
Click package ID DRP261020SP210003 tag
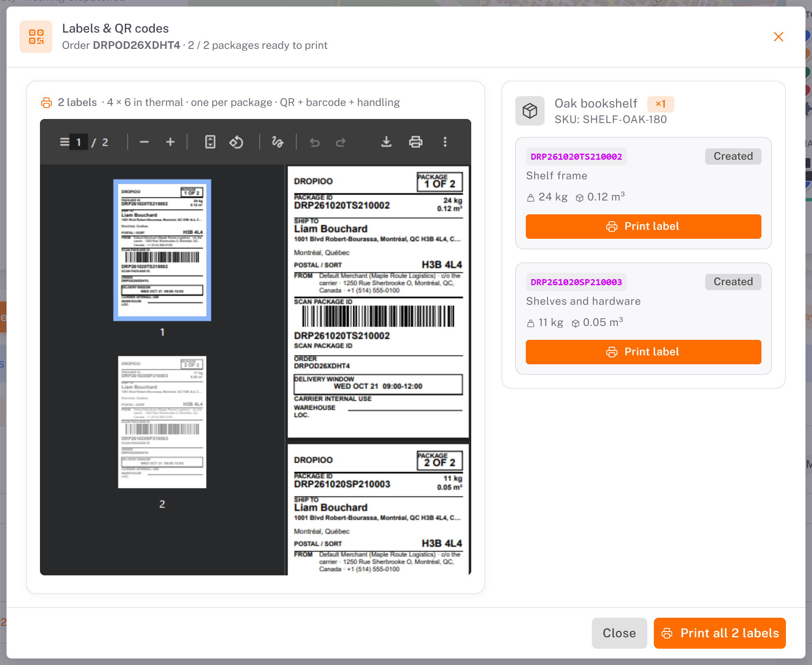point(576,282)
